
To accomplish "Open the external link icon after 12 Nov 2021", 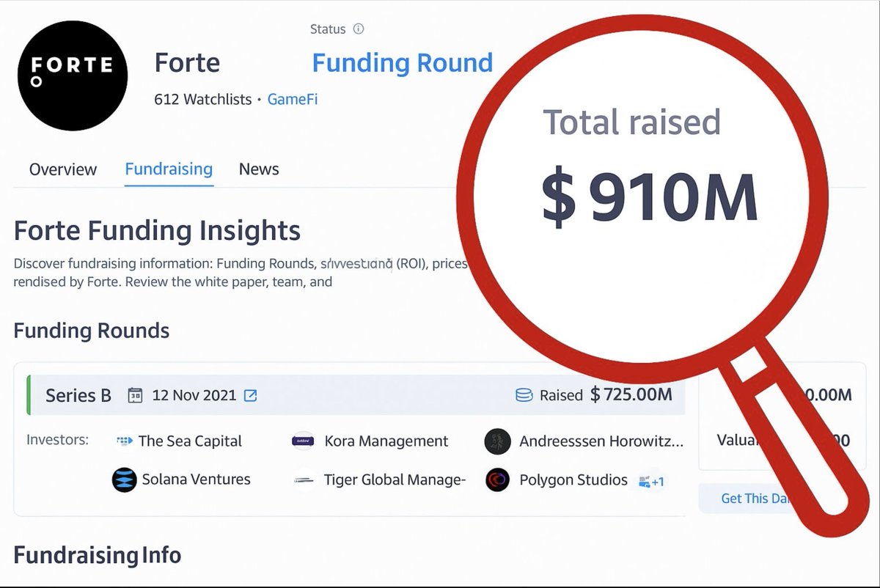I will coord(250,396).
